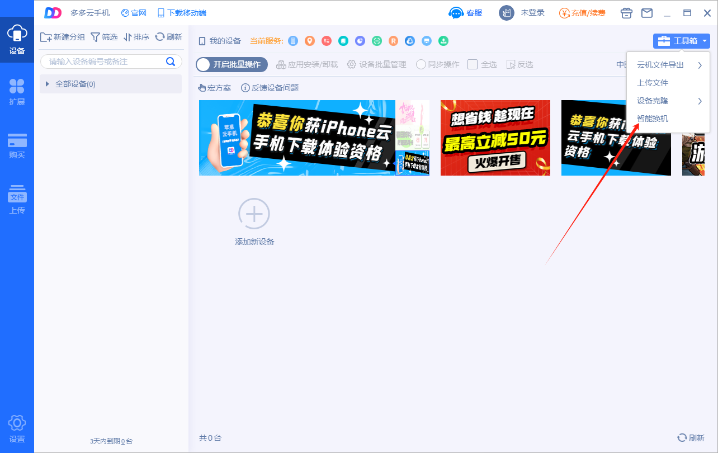Open 下载移动端 mobile download link

tap(182, 13)
